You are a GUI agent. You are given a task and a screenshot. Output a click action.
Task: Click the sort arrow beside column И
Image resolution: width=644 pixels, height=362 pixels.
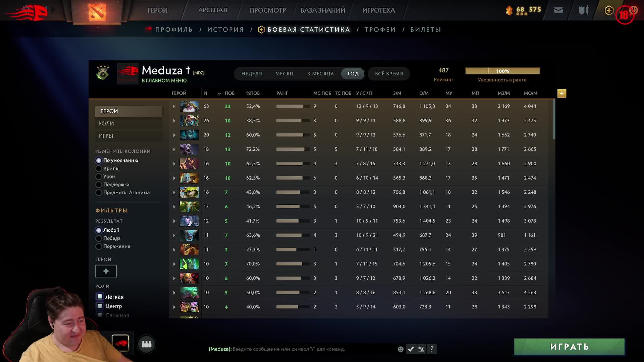[x=219, y=94]
